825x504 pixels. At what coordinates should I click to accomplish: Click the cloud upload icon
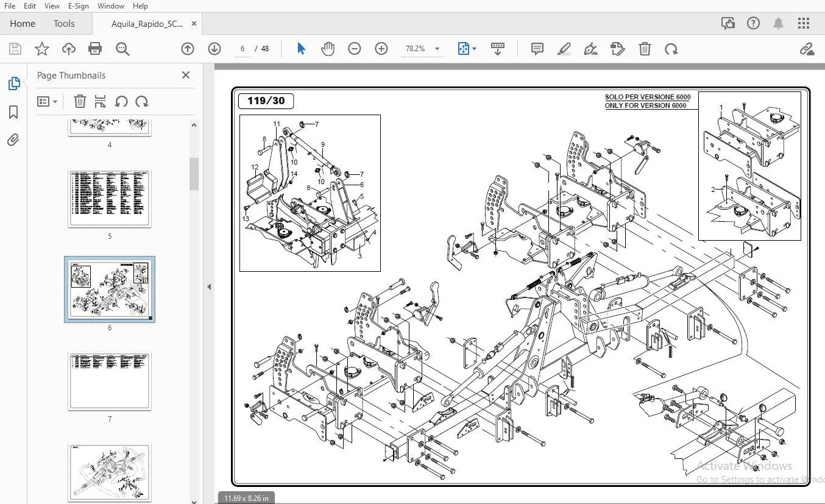click(69, 49)
